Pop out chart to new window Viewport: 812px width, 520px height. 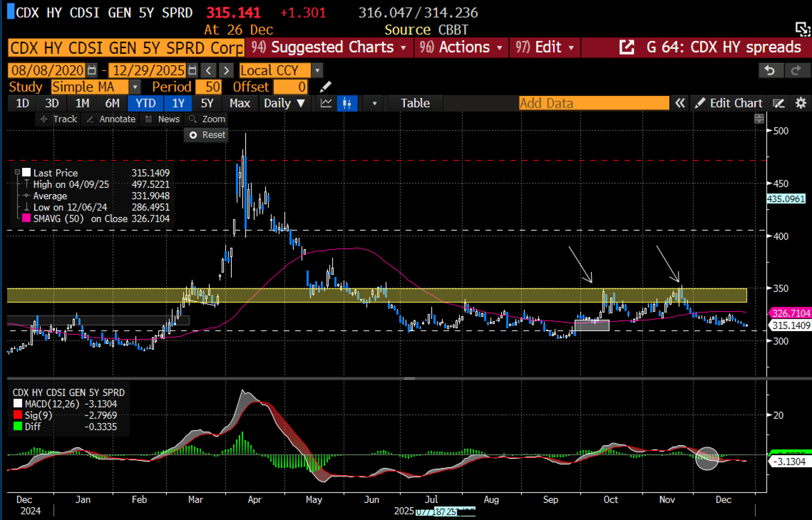[x=627, y=47]
